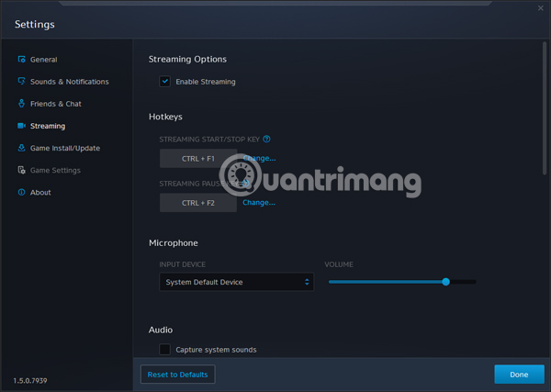The height and width of the screenshot is (392, 551).
Task: Open the microphone Input Device dropdown
Action: point(237,282)
